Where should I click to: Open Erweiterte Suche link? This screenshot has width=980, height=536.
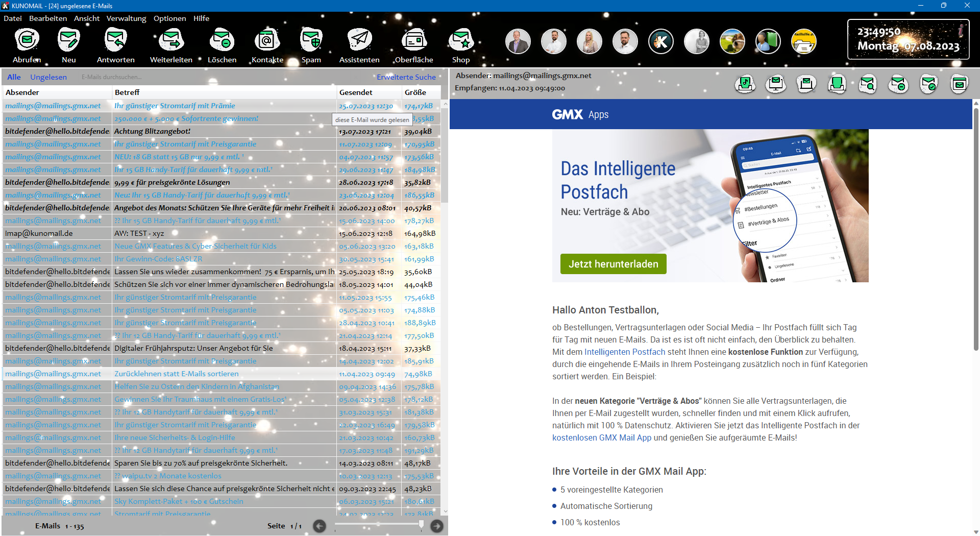(x=406, y=77)
